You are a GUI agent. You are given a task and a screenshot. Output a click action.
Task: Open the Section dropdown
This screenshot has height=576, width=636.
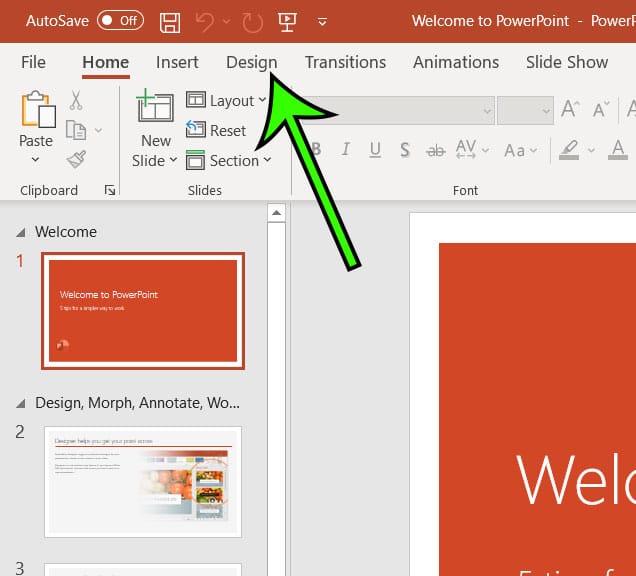(x=229, y=161)
